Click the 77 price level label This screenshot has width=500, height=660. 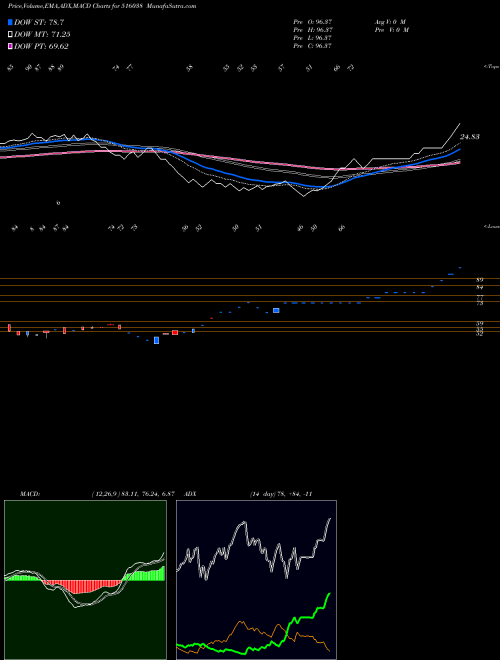pos(479,297)
